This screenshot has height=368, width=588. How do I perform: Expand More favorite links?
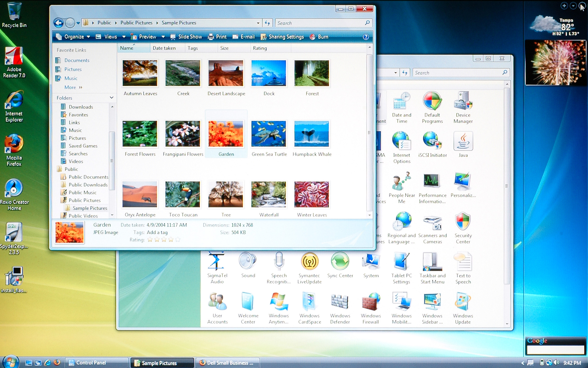[73, 87]
